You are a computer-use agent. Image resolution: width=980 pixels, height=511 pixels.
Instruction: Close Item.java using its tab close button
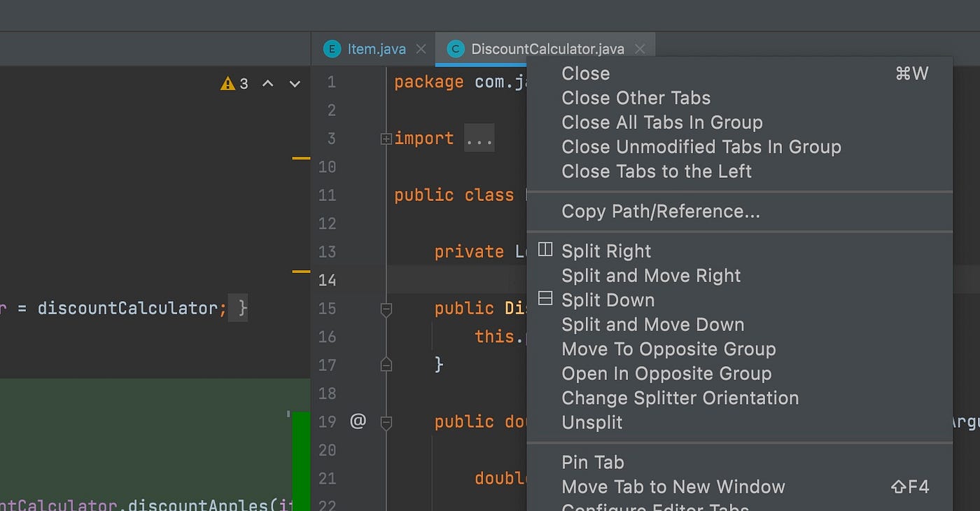[x=421, y=49]
